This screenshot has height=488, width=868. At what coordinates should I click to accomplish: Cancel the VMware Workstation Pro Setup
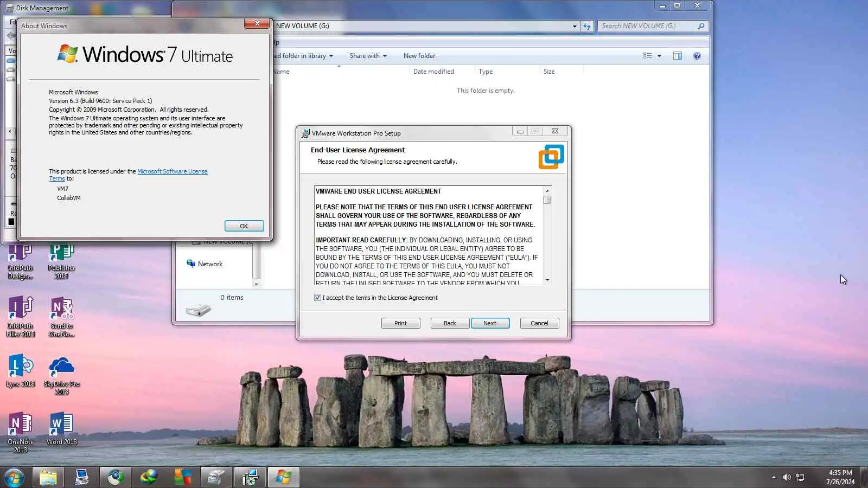coord(539,323)
